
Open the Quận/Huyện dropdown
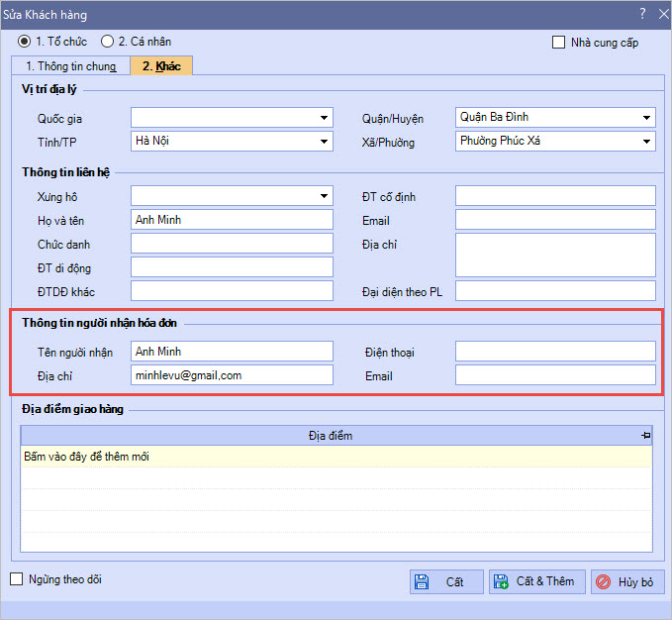pos(646,118)
